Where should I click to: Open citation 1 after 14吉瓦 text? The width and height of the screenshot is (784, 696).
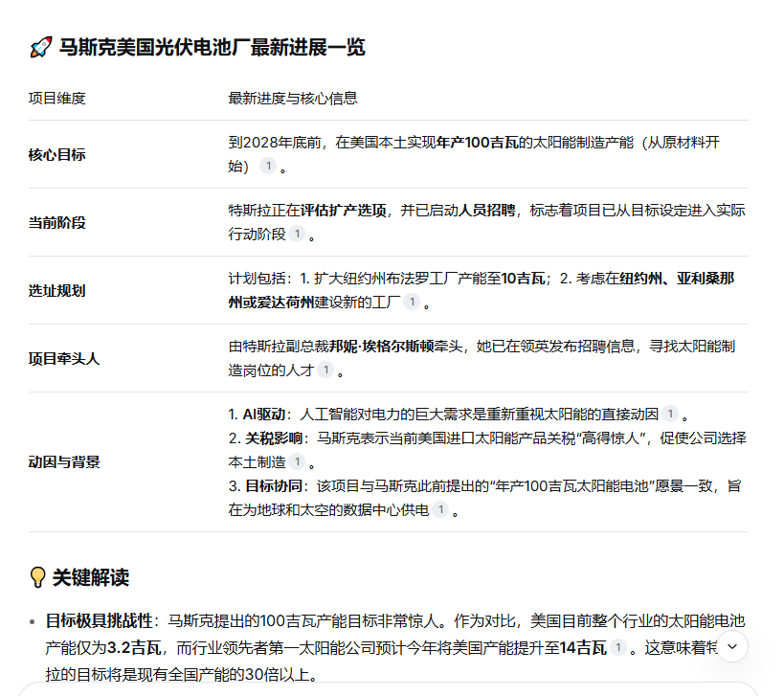click(618, 647)
